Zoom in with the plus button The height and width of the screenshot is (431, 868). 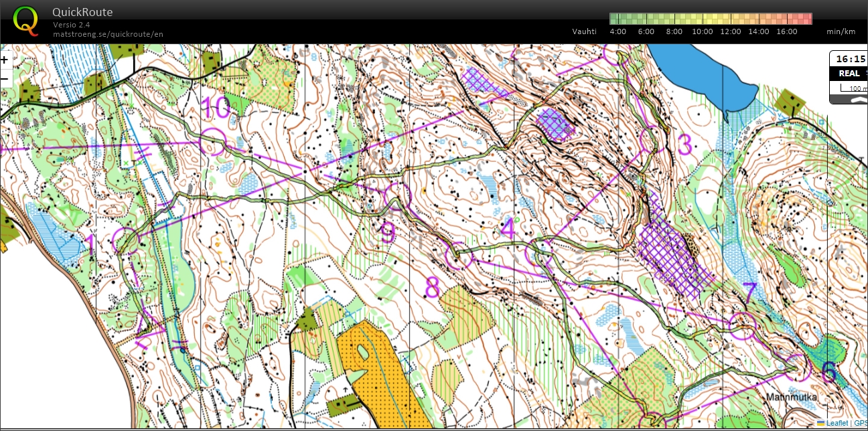point(4,60)
